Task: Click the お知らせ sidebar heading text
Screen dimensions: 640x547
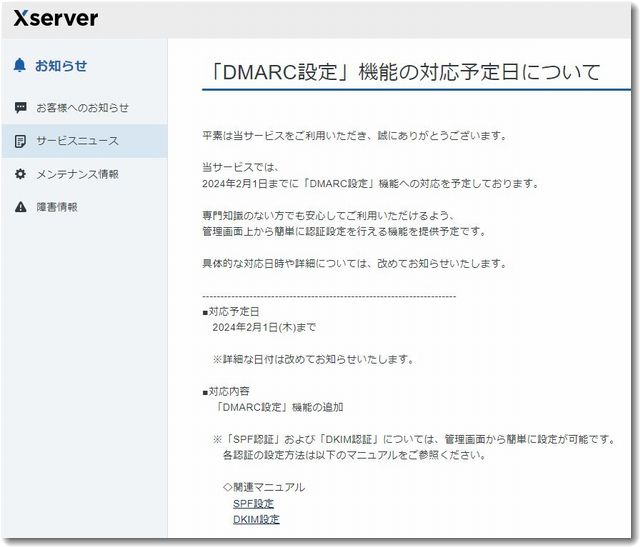Action: click(x=61, y=66)
